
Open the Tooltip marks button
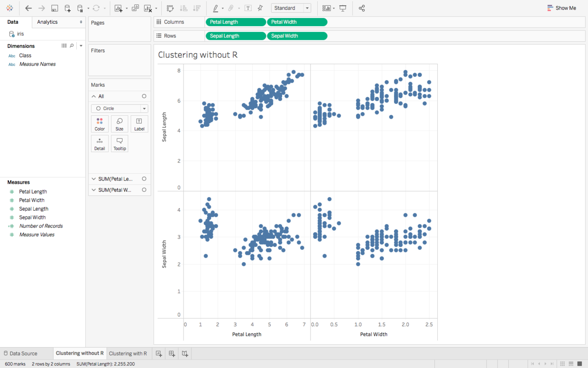pos(119,143)
